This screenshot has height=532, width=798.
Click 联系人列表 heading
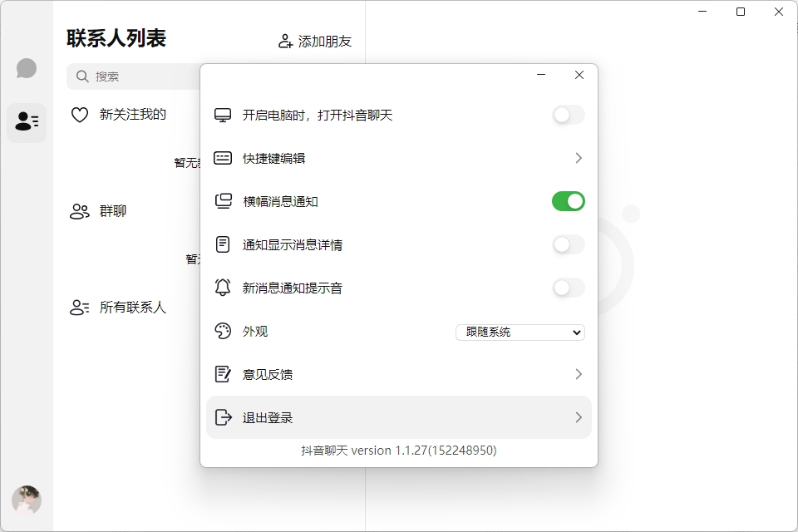coord(116,38)
